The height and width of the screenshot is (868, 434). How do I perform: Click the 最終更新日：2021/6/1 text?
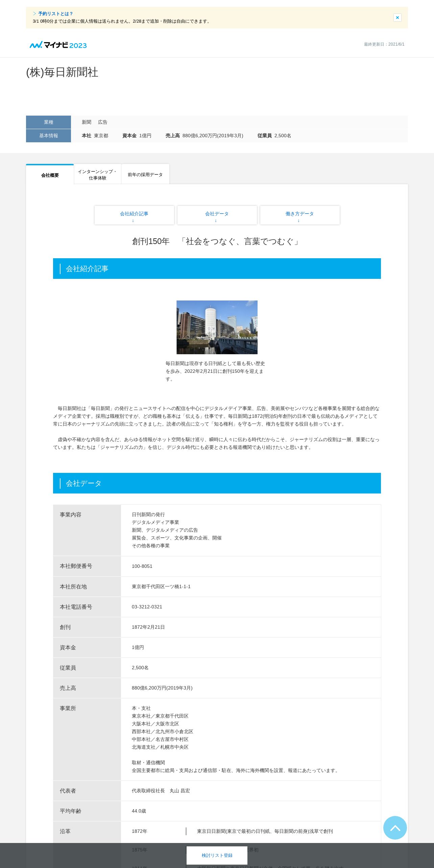coord(384,44)
